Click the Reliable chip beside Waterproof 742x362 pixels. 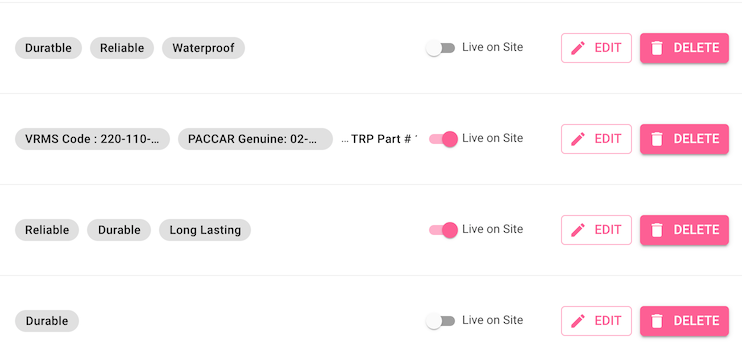pos(122,48)
